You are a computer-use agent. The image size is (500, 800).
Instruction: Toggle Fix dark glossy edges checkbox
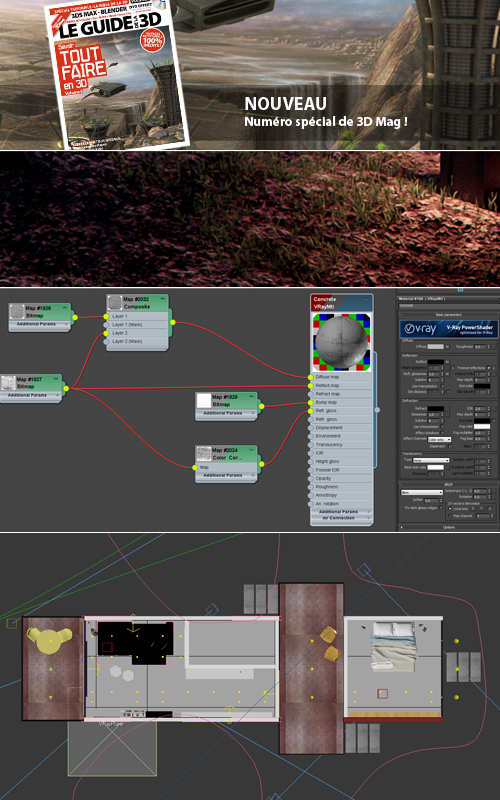point(441,508)
